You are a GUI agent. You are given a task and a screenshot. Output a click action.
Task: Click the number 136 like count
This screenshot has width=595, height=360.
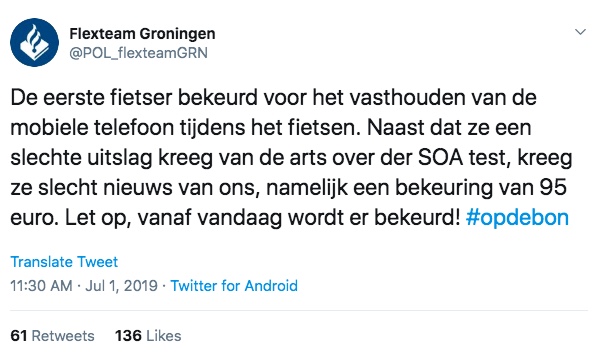129,336
